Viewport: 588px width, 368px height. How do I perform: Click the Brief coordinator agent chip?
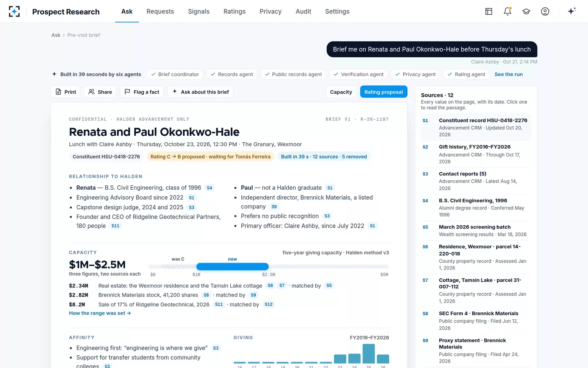pos(175,74)
